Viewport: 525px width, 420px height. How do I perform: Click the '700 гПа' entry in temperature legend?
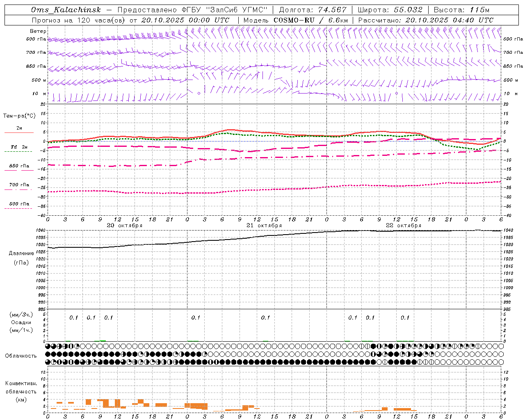pyautogui.click(x=19, y=185)
